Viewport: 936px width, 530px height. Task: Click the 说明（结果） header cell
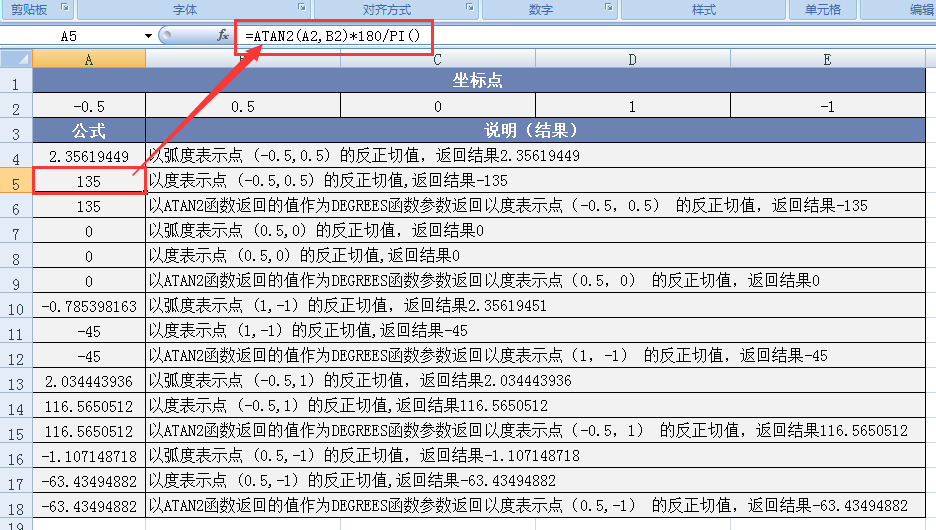tap(535, 131)
